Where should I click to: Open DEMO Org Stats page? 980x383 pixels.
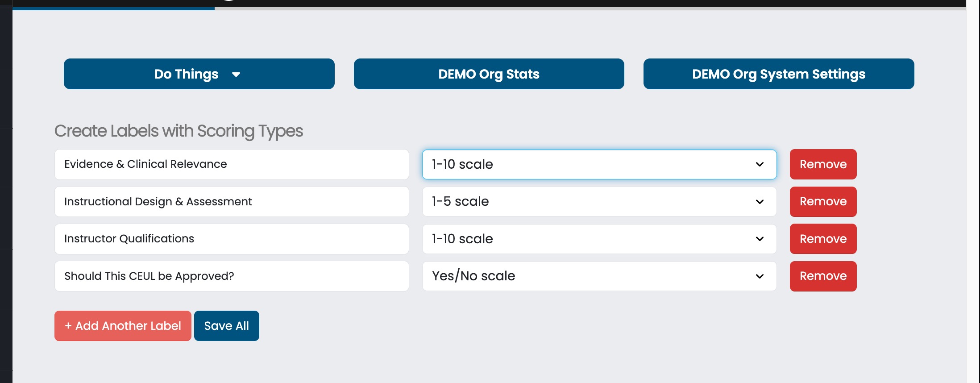(x=489, y=74)
